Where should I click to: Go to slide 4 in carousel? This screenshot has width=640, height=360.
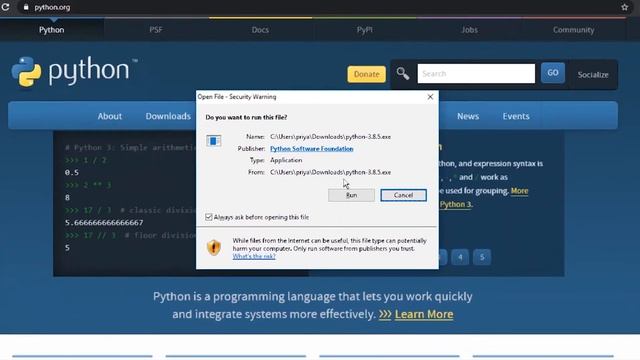[x=460, y=257]
